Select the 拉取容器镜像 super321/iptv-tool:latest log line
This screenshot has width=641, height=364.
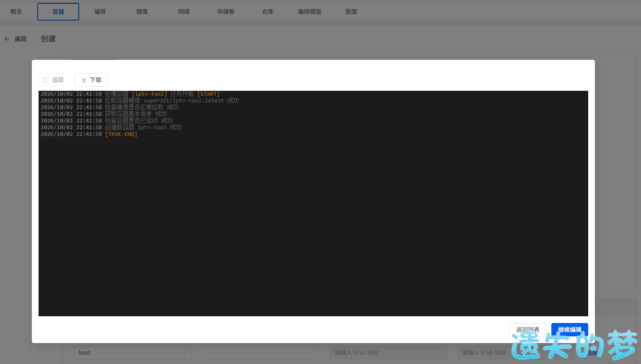pos(140,101)
